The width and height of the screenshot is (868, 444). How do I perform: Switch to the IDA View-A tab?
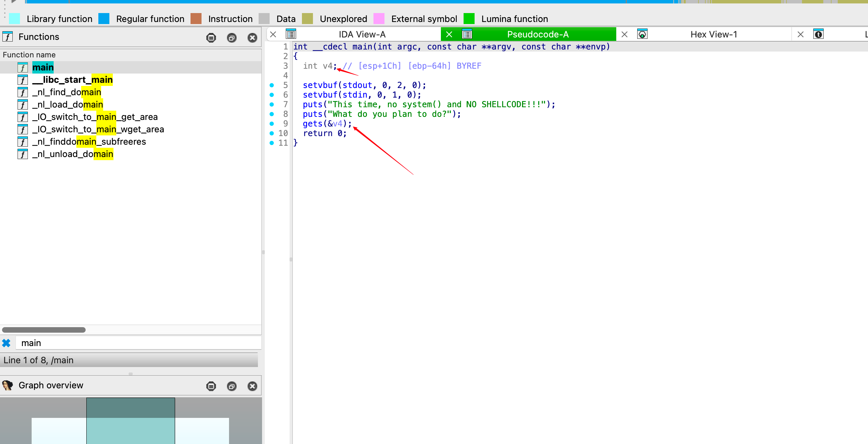click(x=362, y=34)
